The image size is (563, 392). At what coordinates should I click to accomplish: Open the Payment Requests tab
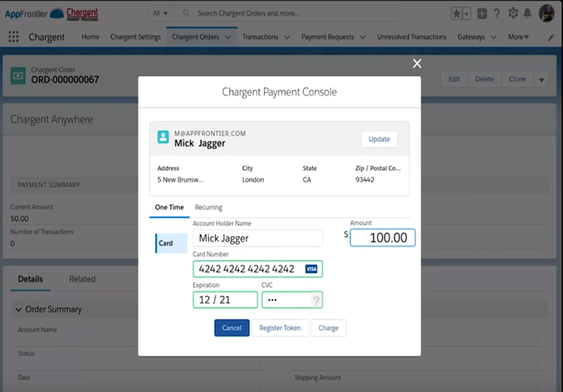pyautogui.click(x=327, y=37)
